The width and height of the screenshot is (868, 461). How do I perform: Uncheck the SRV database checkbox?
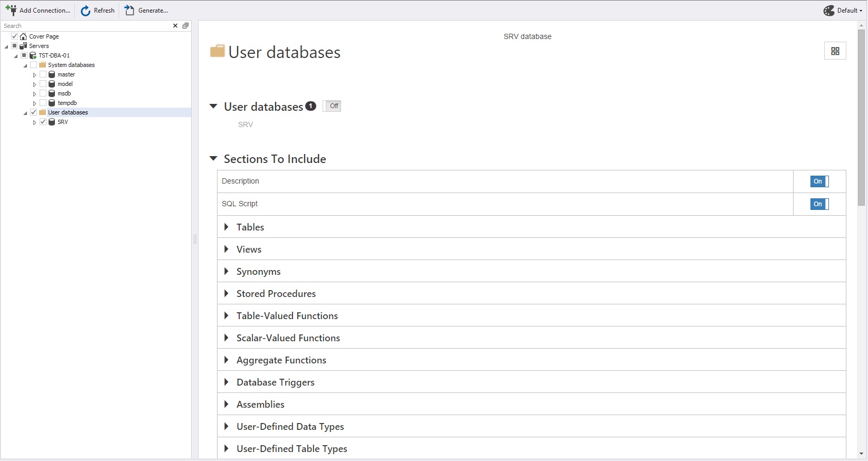coord(43,122)
